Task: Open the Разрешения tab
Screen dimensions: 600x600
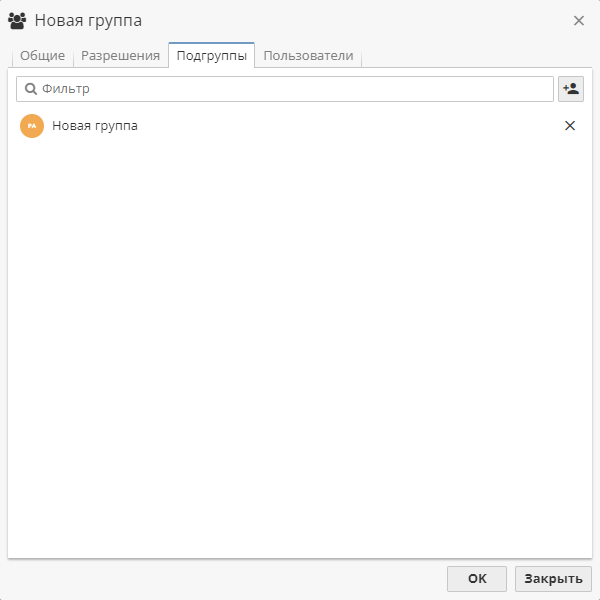Action: [121, 56]
